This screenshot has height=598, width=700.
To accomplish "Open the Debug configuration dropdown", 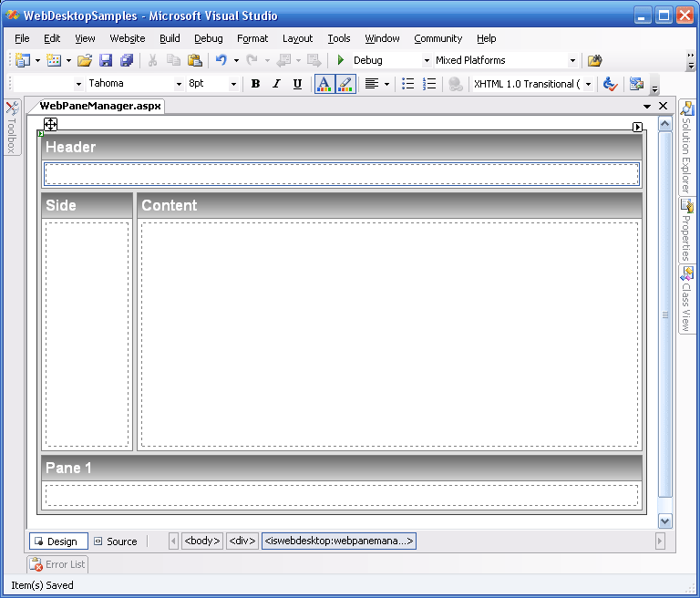I will coord(427,61).
